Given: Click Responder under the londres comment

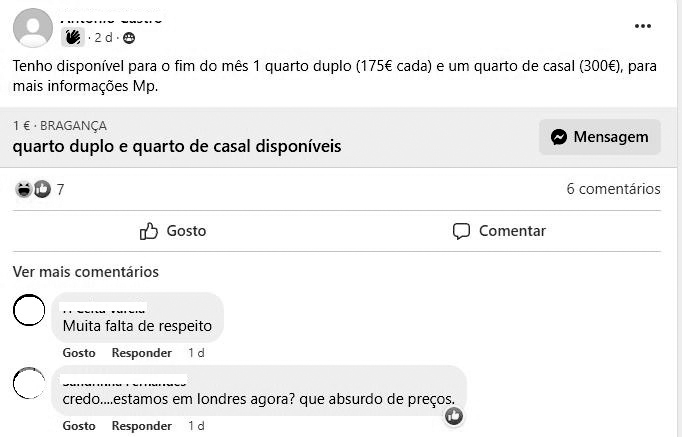Looking at the screenshot, I should (x=141, y=426).
